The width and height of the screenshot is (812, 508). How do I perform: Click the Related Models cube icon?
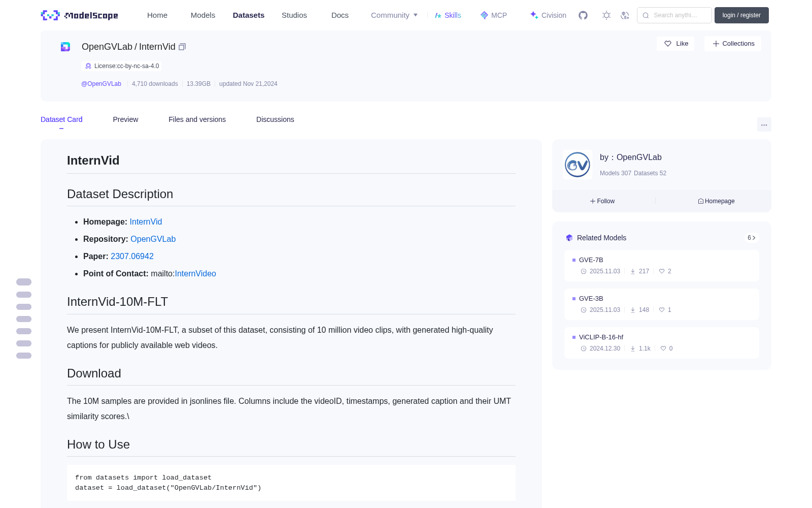569,238
